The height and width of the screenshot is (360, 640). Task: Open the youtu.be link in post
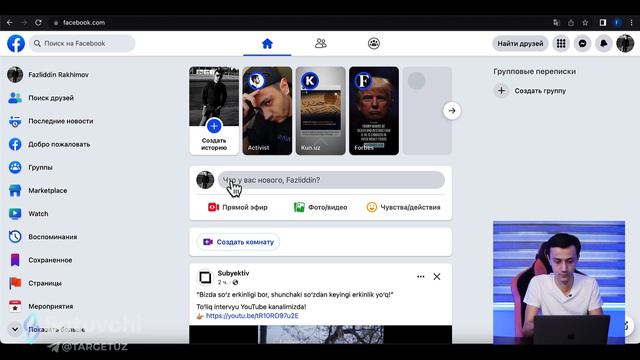[252, 316]
